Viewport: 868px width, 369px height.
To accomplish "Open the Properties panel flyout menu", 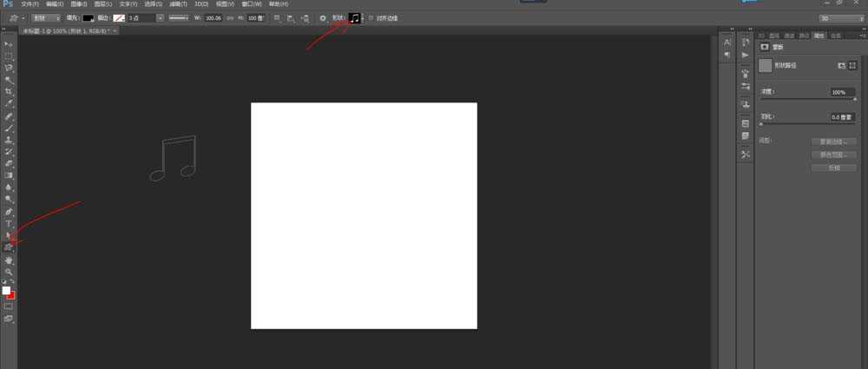I will pyautogui.click(x=862, y=36).
